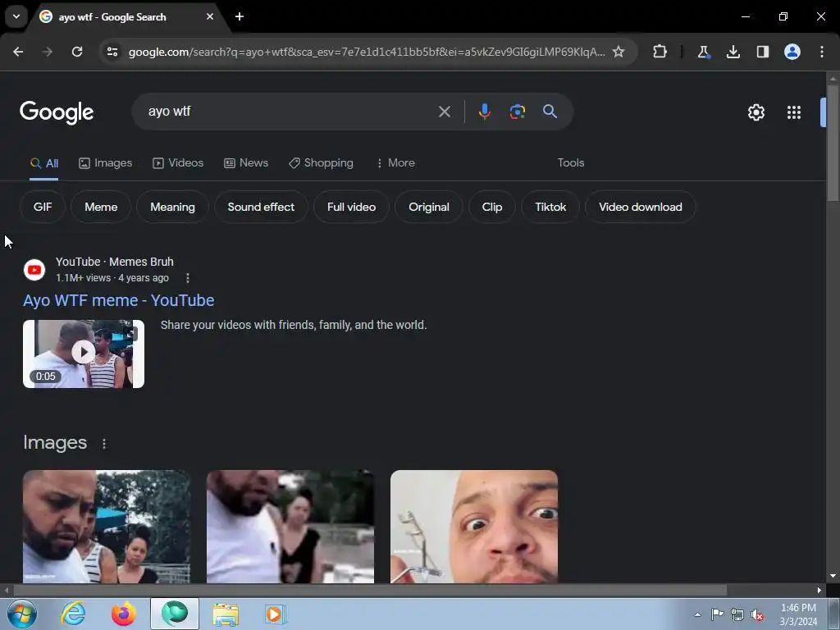Launch Internet Explorer from taskbar
840x630 pixels.
[73, 614]
